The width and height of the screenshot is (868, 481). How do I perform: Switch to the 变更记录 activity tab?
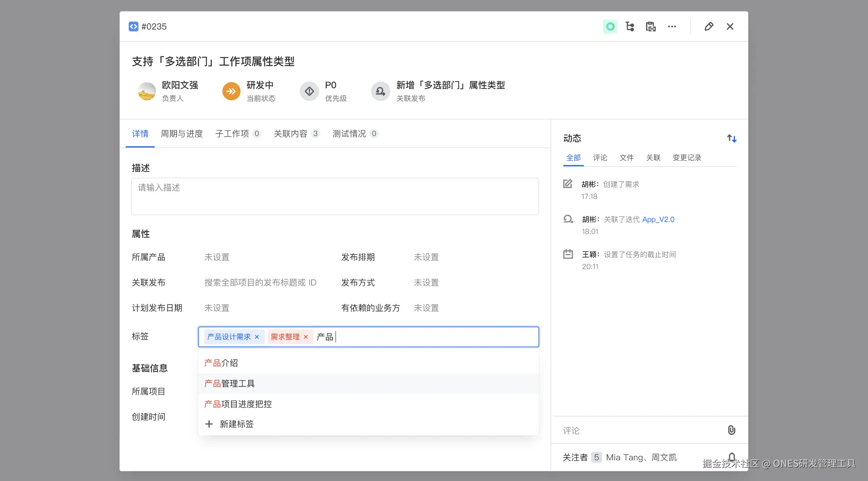pos(686,158)
